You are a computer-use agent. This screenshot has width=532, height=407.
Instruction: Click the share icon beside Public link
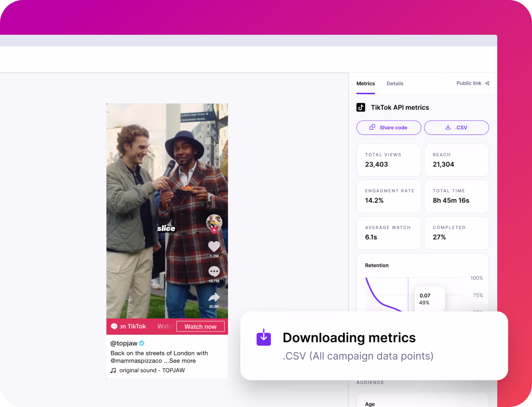(487, 83)
